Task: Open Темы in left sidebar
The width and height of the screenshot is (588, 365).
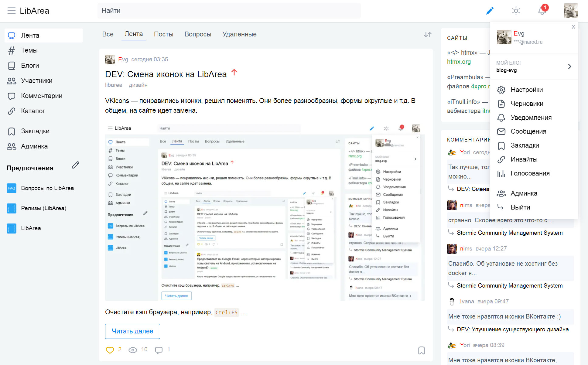Action: pos(29,50)
